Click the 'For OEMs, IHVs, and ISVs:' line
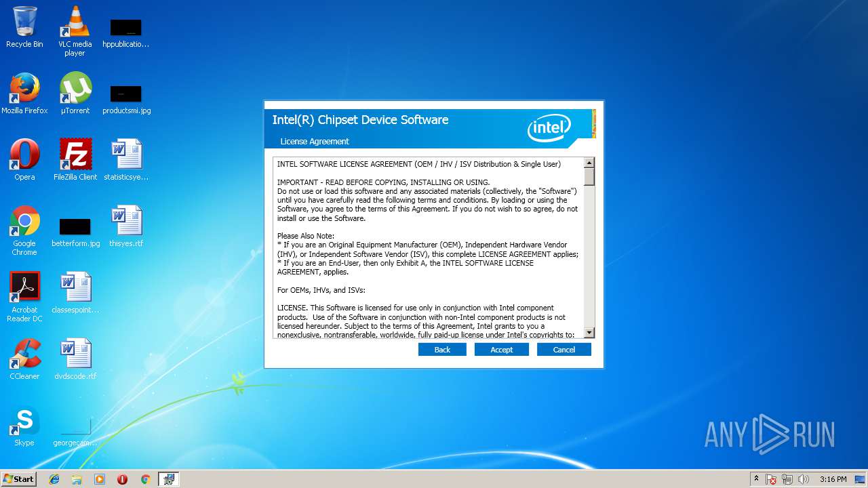Image resolution: width=868 pixels, height=488 pixels. click(x=321, y=290)
